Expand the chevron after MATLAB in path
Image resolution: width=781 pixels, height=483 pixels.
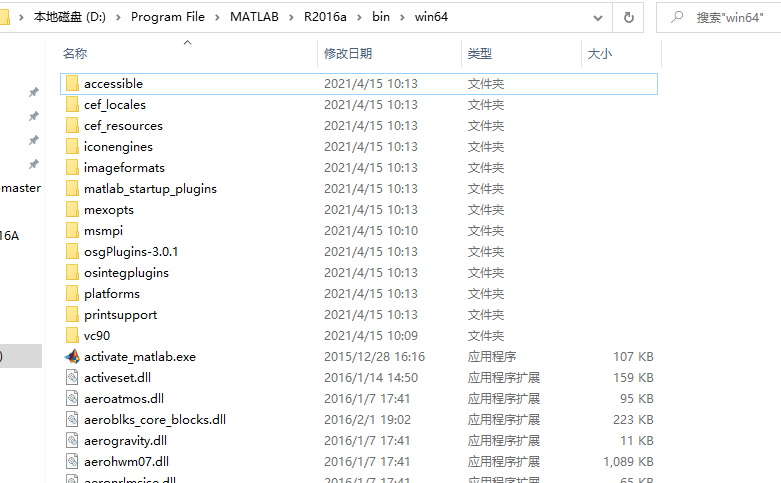point(291,17)
